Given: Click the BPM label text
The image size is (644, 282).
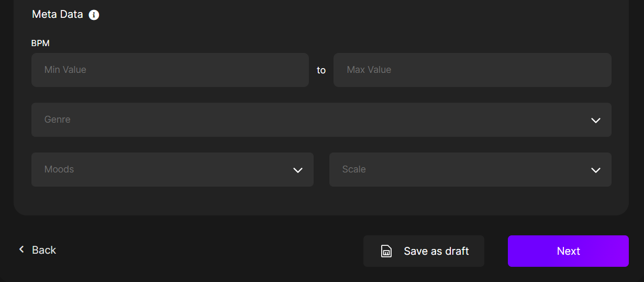Looking at the screenshot, I should click(40, 43).
